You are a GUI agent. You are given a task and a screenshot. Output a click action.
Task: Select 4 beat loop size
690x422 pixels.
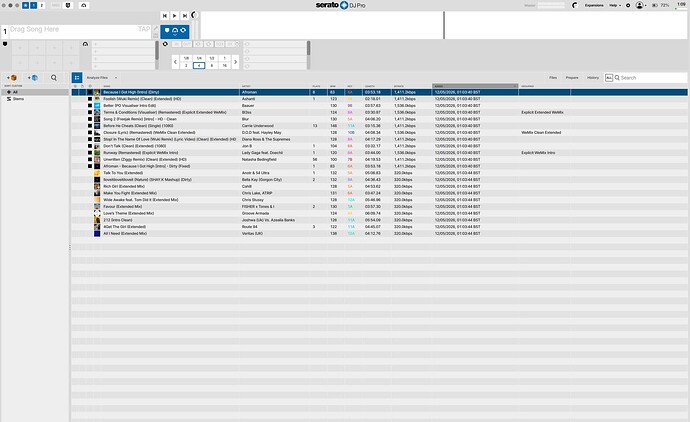(199, 66)
